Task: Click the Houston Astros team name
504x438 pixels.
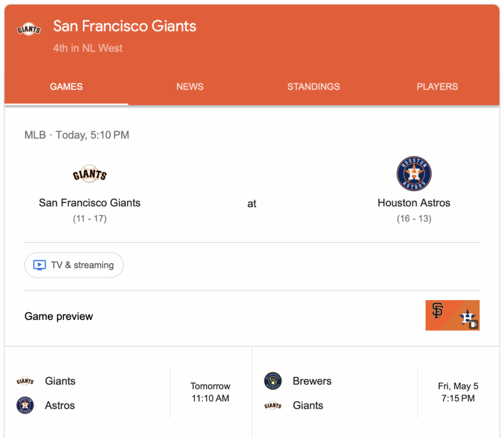Action: coord(414,203)
